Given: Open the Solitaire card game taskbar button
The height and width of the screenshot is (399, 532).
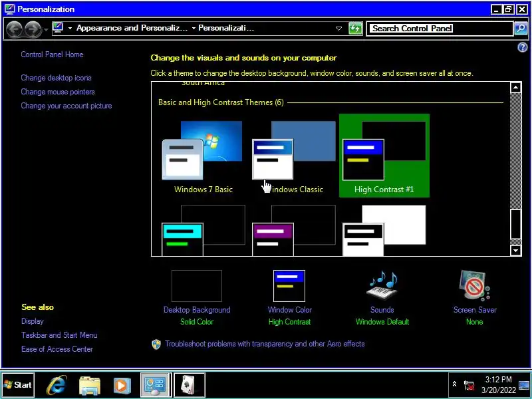Looking at the screenshot, I should [190, 385].
